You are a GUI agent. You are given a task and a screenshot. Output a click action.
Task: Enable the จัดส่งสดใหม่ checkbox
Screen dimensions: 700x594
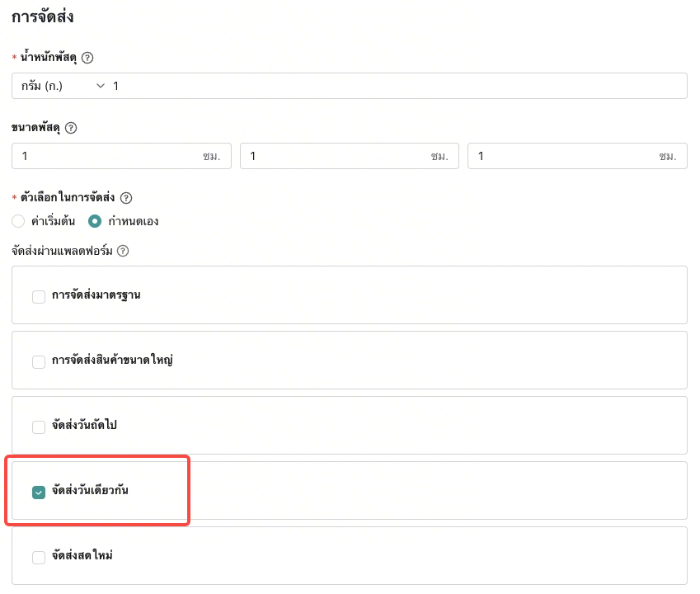coord(39,557)
